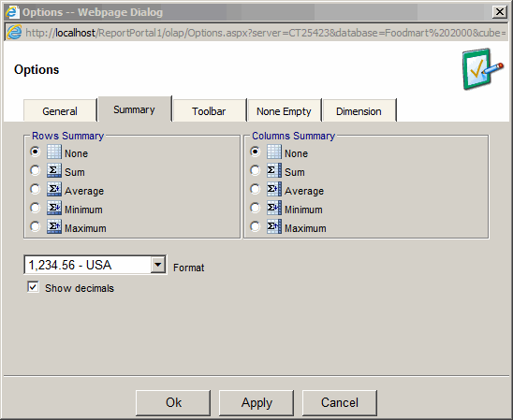The width and height of the screenshot is (513, 420).
Task: Switch to the General tab
Action: [60, 110]
